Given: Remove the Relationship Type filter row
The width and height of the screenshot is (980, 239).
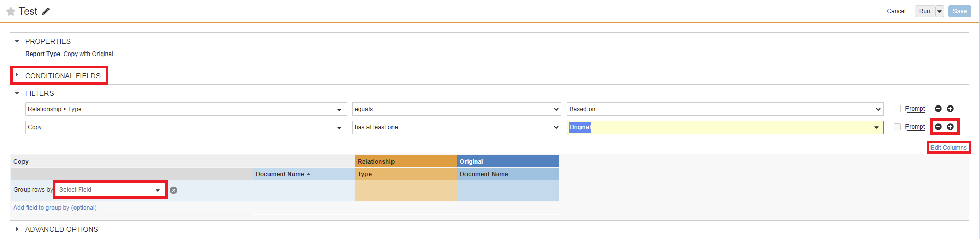Looking at the screenshot, I should click(938, 109).
